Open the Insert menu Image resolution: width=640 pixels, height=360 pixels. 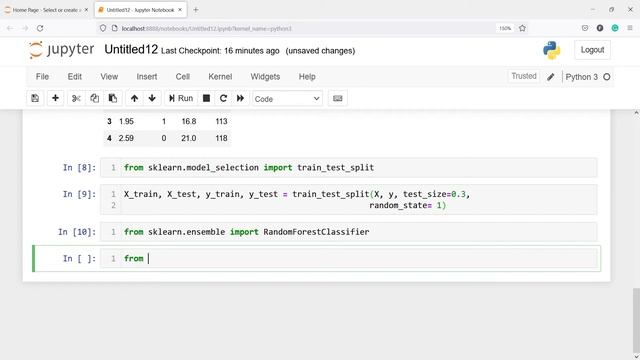(x=147, y=77)
